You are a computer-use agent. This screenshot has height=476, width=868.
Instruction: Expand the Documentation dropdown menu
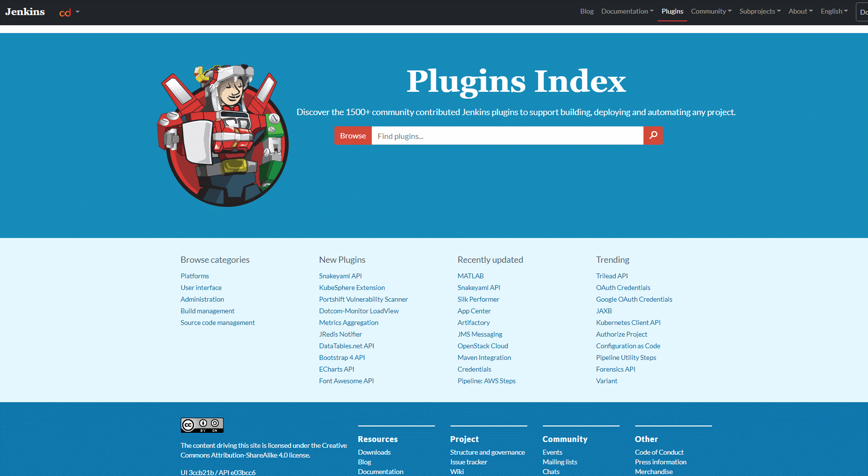[627, 11]
